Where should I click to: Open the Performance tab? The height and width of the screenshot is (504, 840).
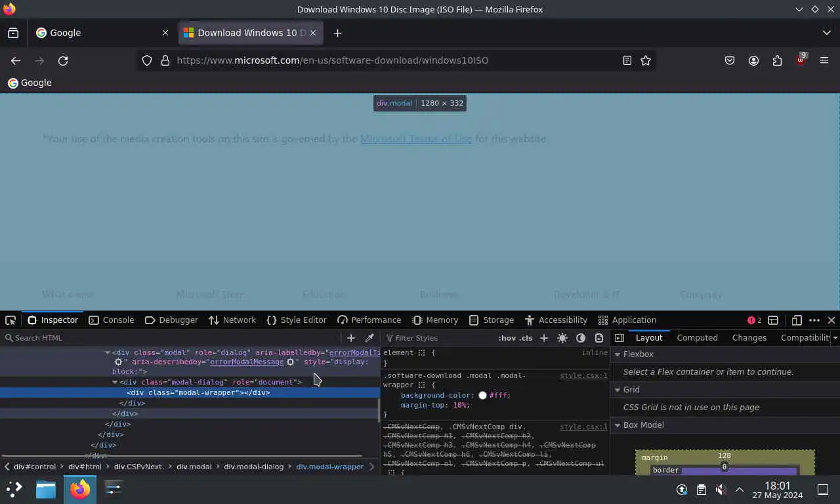(x=369, y=320)
